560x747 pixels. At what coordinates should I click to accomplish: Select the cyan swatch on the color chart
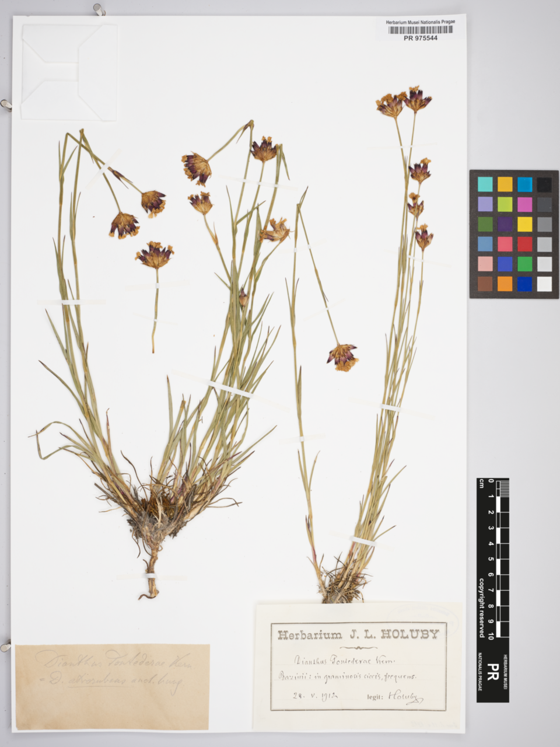click(485, 184)
